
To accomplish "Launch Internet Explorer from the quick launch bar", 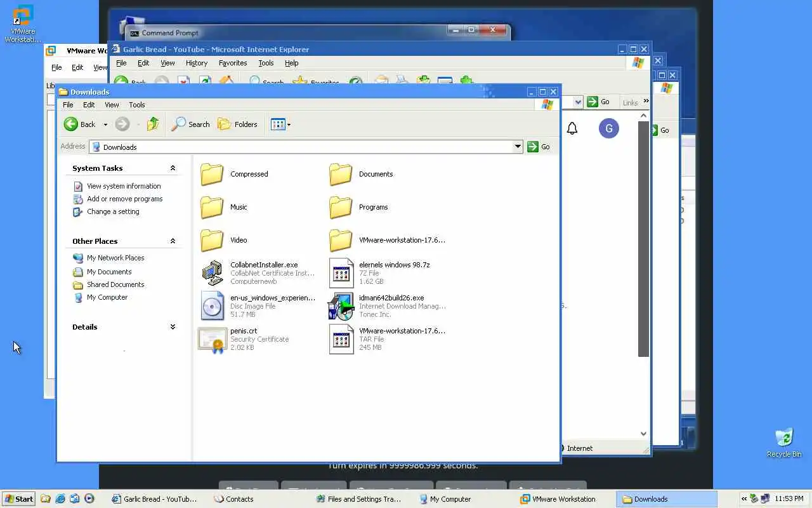I will click(x=60, y=499).
